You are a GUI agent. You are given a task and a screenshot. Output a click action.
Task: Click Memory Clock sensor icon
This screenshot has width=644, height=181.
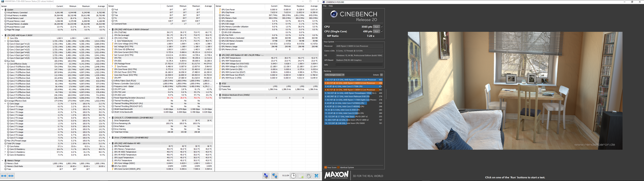tap(6, 163)
